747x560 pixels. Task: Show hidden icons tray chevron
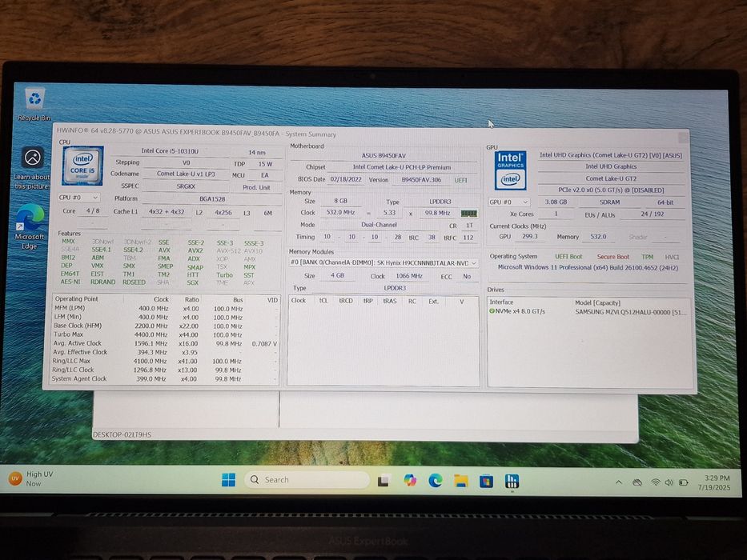(x=618, y=482)
